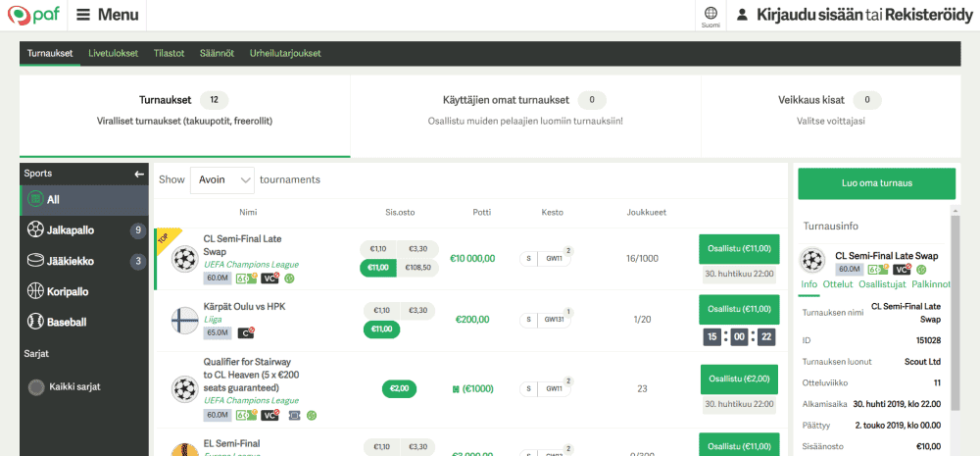Filter by Jääkiekko
This screenshot has height=456, width=980.
[84, 261]
